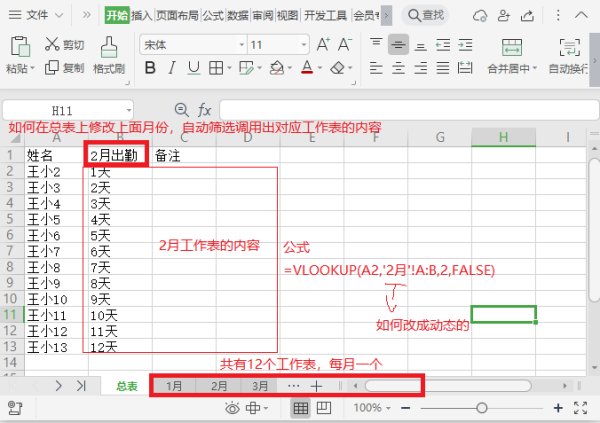Switch to the 视图 View tab

(287, 15)
